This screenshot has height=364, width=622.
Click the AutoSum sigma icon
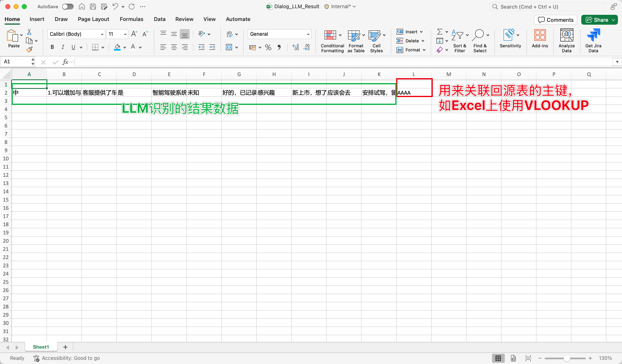[440, 32]
